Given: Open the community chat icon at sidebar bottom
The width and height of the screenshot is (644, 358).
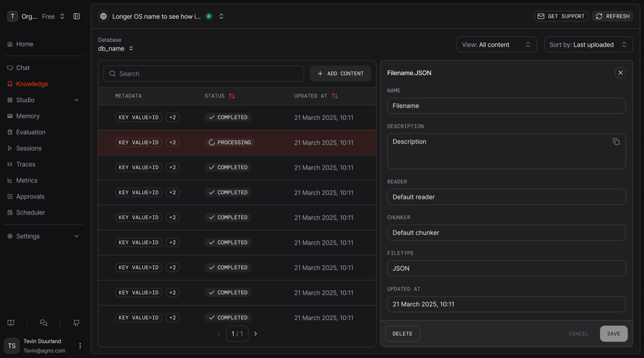Looking at the screenshot, I should 44,323.
